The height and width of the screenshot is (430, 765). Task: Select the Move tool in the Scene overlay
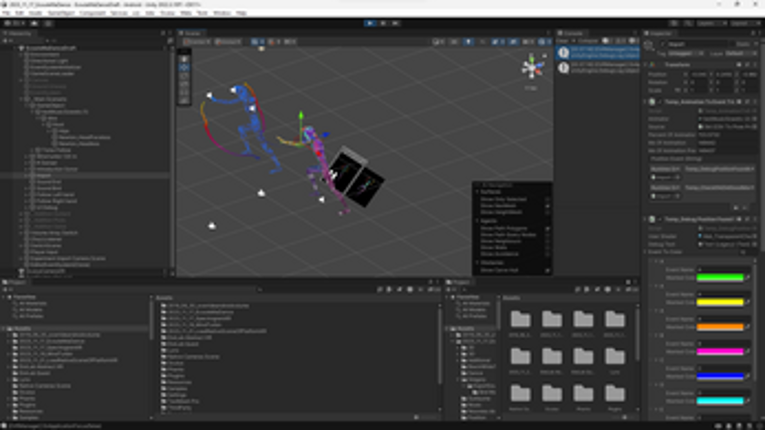pyautogui.click(x=184, y=67)
